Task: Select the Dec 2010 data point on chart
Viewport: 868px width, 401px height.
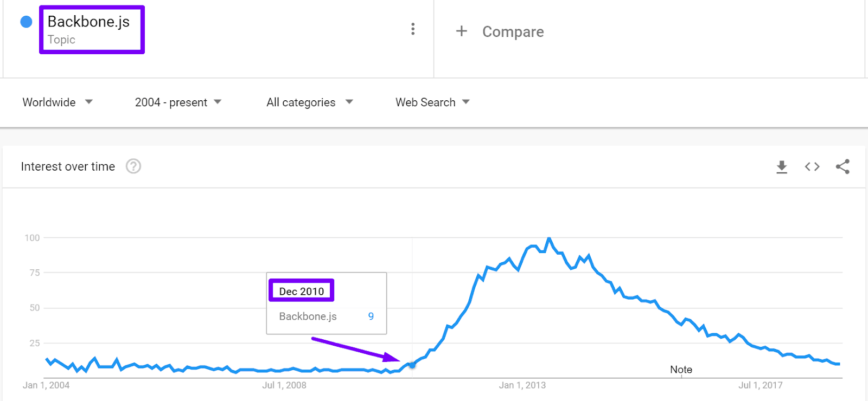Action: tap(412, 365)
